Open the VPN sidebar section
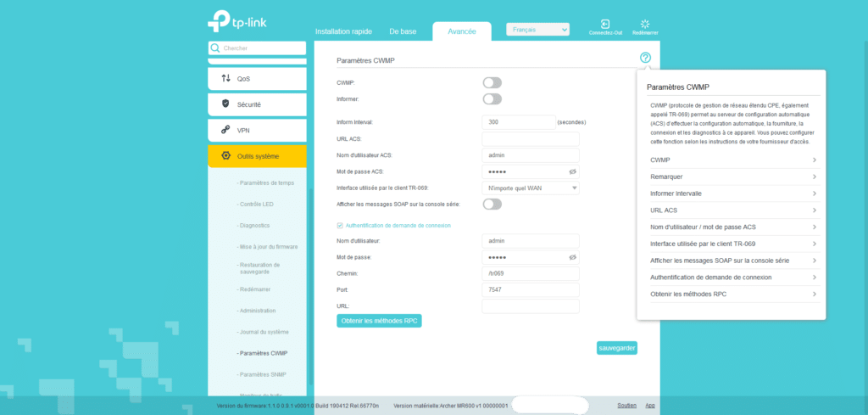Image resolution: width=868 pixels, height=415 pixels. pos(257,131)
